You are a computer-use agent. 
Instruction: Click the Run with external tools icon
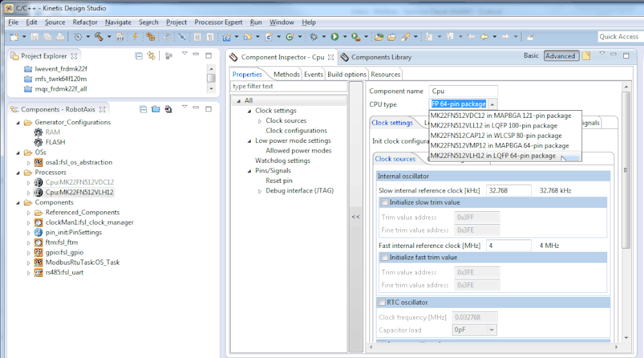tap(356, 37)
